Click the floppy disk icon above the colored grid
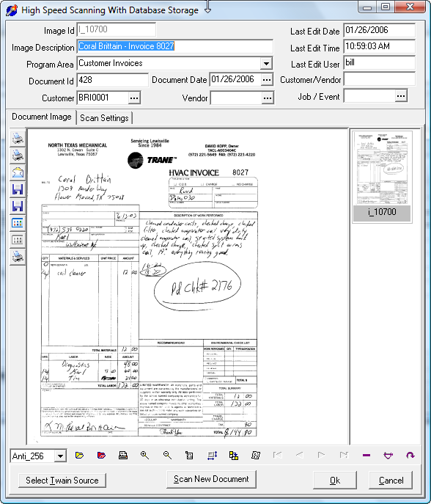Screen dimensions: 431x504 [x=18, y=206]
